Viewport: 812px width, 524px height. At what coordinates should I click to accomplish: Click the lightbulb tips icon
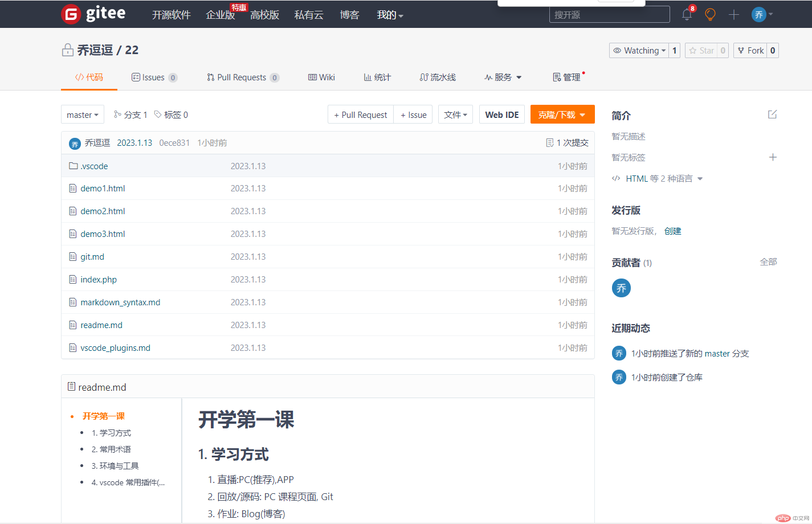click(710, 14)
